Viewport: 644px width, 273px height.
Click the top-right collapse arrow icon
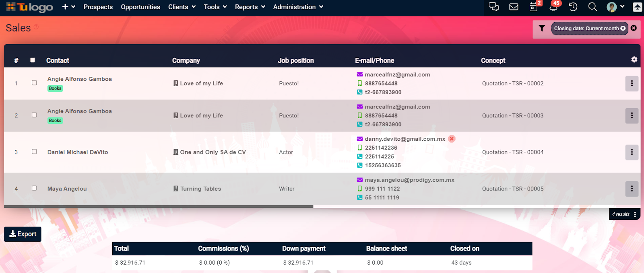[x=638, y=7]
